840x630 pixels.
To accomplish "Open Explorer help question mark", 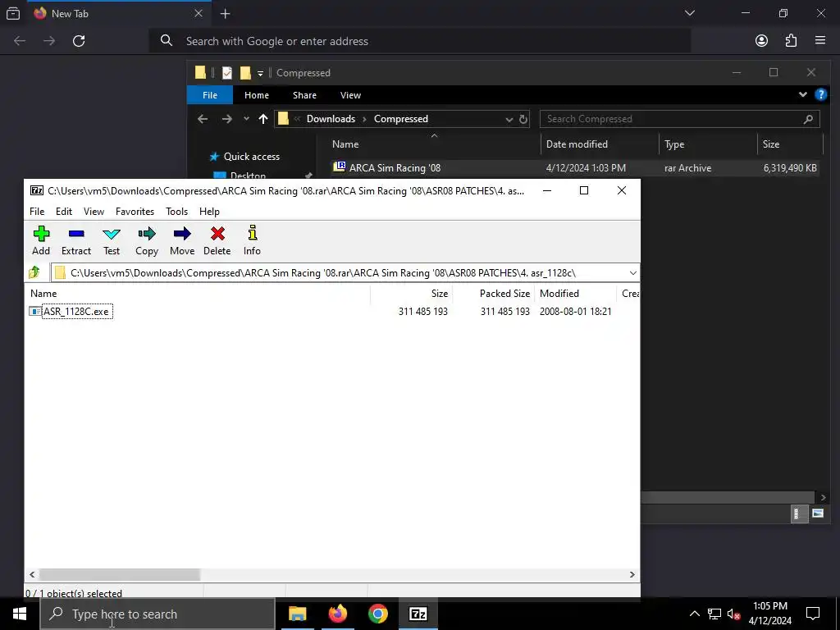I will pos(820,95).
